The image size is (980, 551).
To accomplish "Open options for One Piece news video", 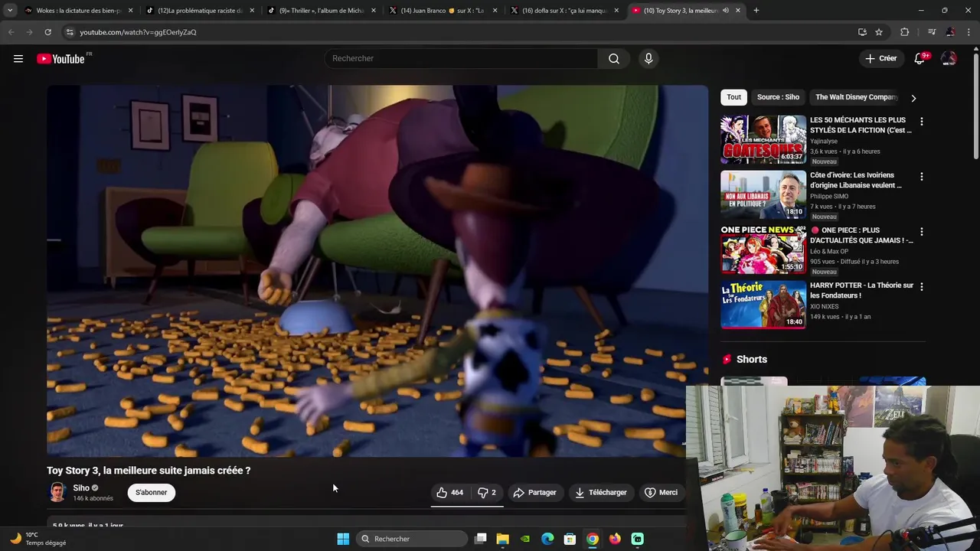I will click(921, 232).
